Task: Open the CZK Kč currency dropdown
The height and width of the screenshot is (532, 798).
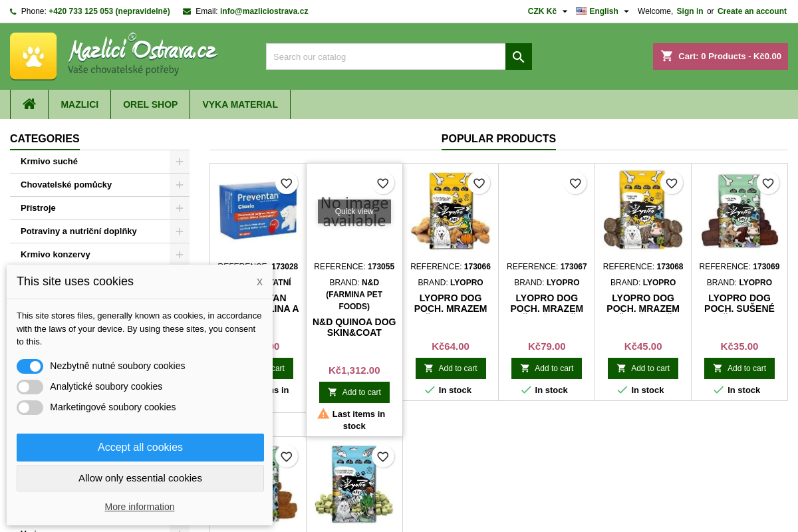Action: pos(548,11)
